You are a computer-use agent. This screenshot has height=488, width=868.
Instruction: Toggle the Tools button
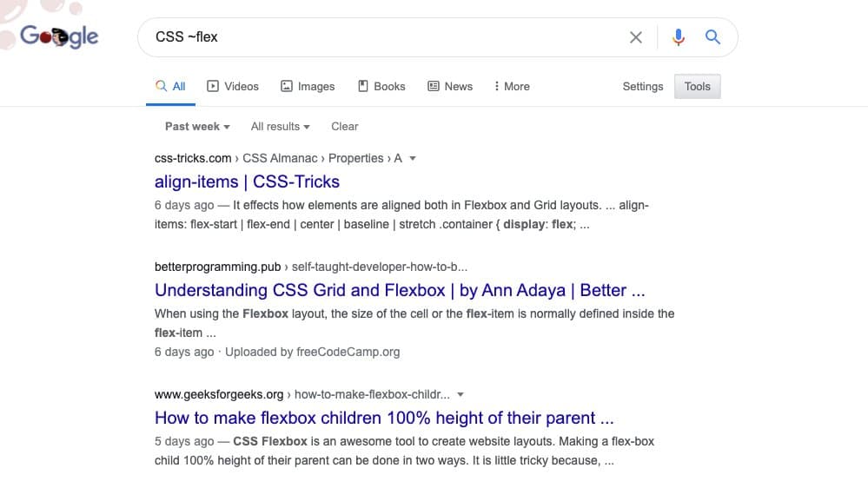coord(697,86)
